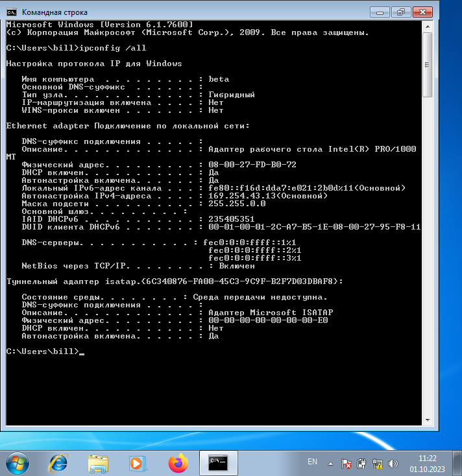Click 'Настройка протокола IP для Windows' heading
This screenshot has width=462, height=476.
pyautogui.click(x=94, y=64)
